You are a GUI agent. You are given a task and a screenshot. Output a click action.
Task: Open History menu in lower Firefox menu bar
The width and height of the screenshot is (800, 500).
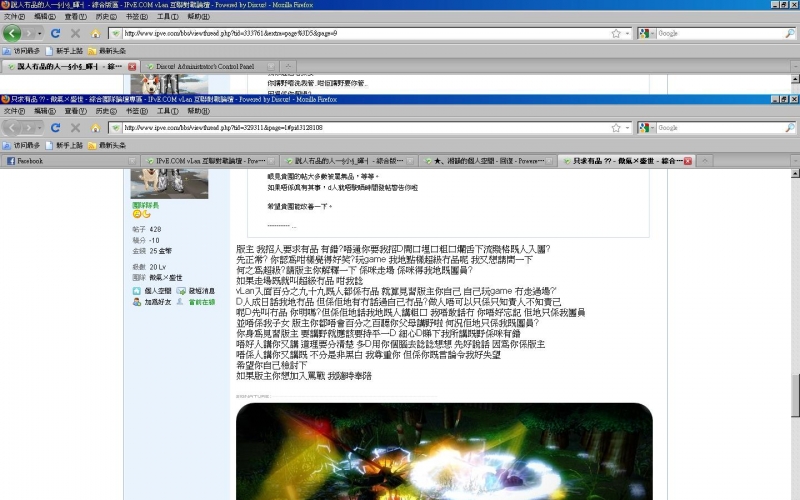pyautogui.click(x=106, y=111)
